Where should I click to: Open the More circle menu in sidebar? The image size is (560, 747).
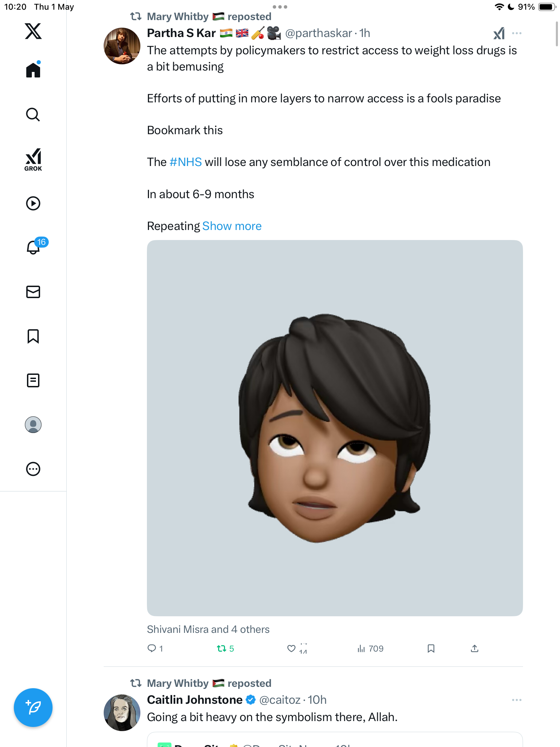pos(33,469)
